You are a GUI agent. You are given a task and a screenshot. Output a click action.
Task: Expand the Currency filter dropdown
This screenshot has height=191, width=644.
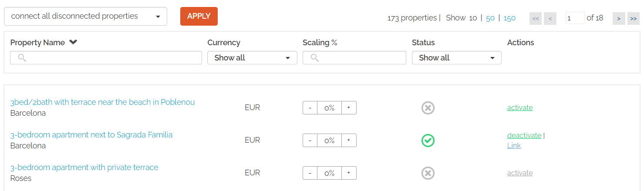pos(252,58)
